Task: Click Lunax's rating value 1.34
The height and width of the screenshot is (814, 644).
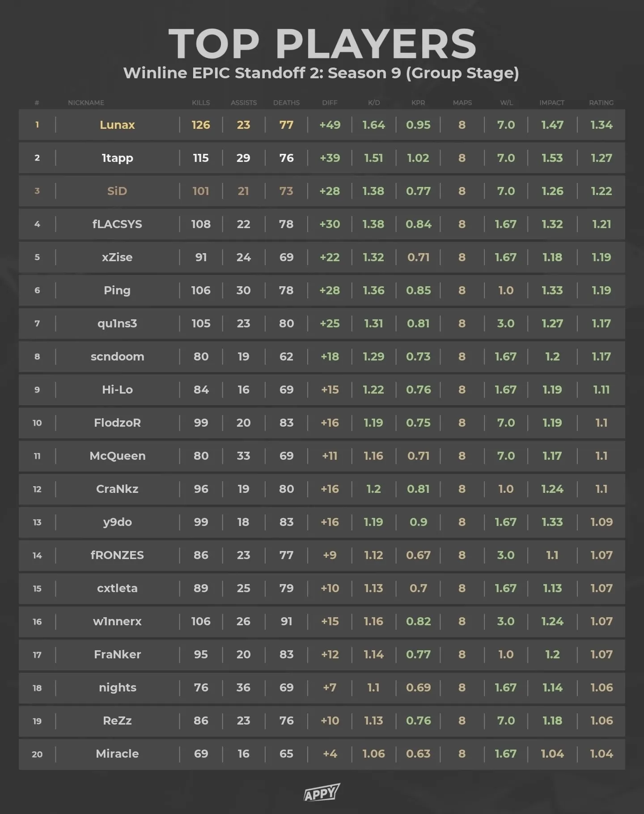Action: 601,125
